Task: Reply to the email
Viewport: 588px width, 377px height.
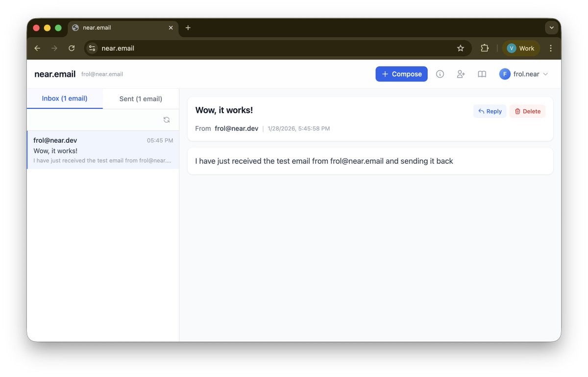Action: point(490,111)
